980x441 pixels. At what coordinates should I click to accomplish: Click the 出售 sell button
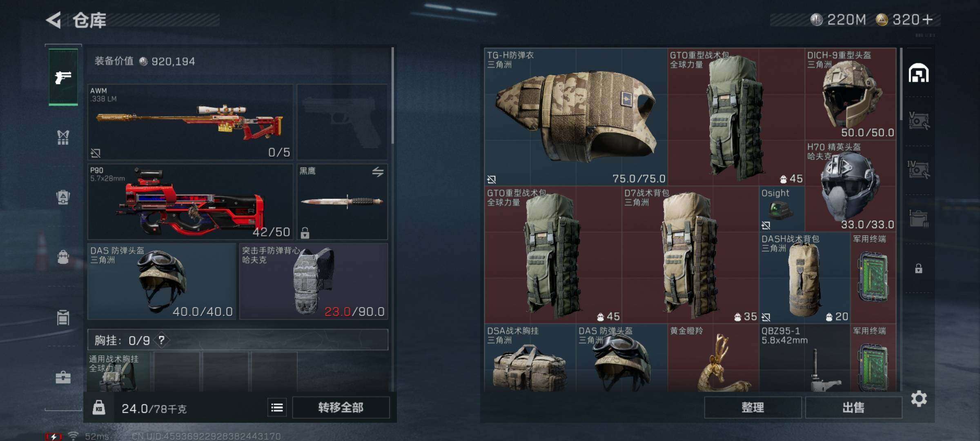tap(853, 407)
